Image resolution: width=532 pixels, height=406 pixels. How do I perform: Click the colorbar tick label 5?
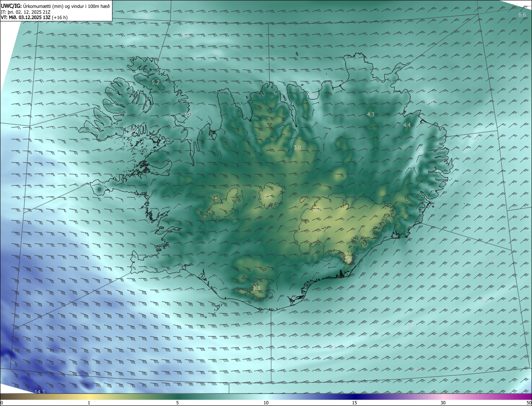coord(177,403)
